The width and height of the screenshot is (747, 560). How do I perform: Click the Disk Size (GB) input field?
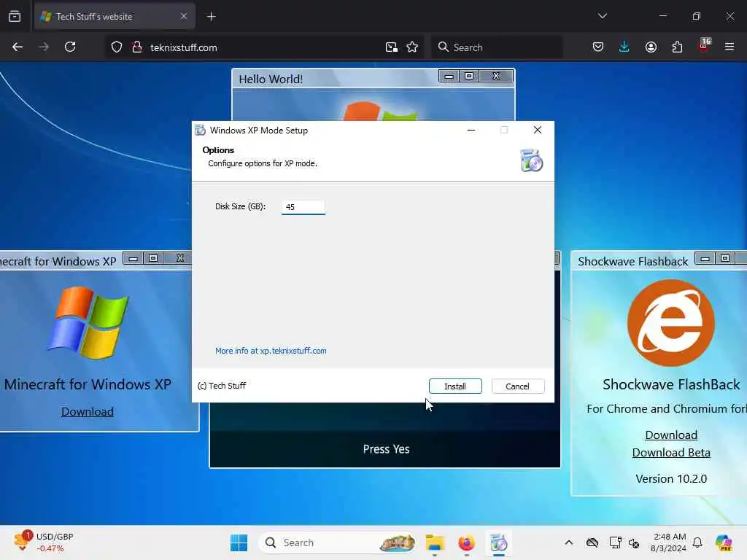pyautogui.click(x=303, y=207)
